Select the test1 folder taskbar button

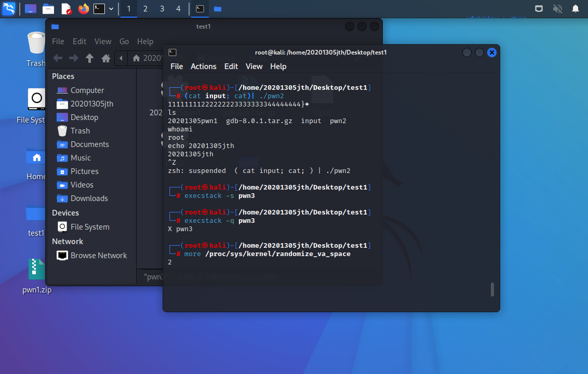click(x=218, y=9)
